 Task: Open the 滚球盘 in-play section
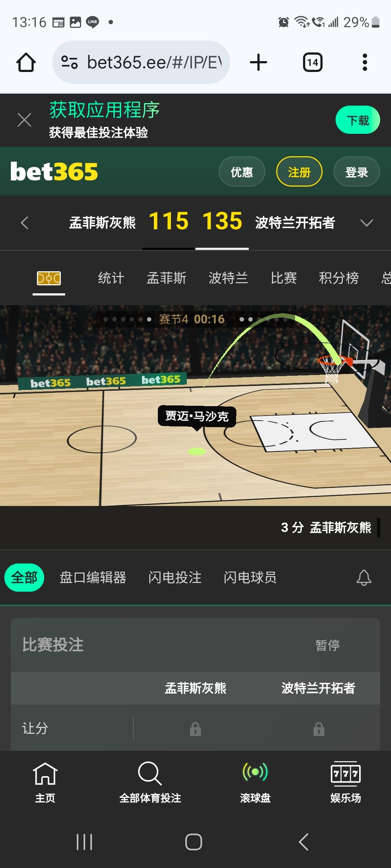[x=255, y=782]
